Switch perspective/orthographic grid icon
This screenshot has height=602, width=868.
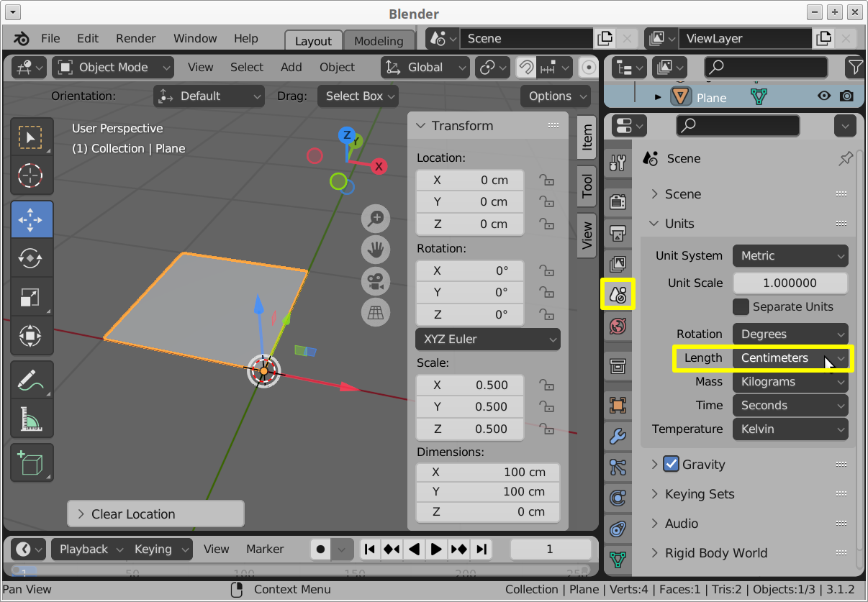pos(375,312)
